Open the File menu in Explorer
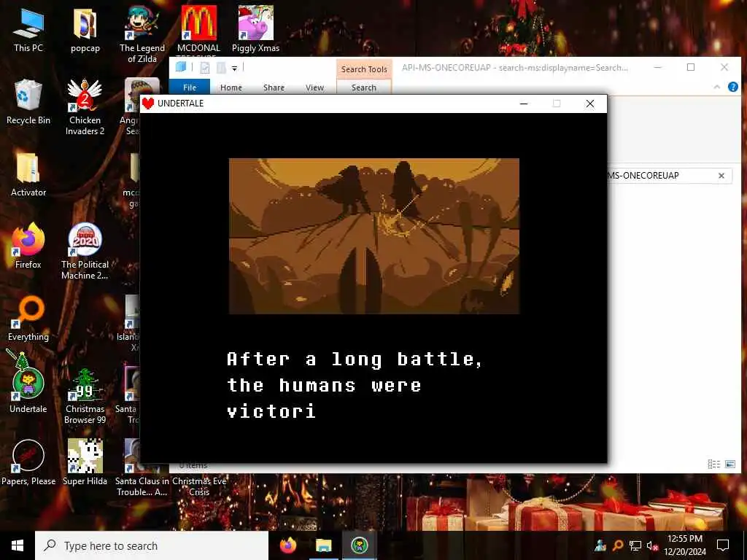 point(190,87)
